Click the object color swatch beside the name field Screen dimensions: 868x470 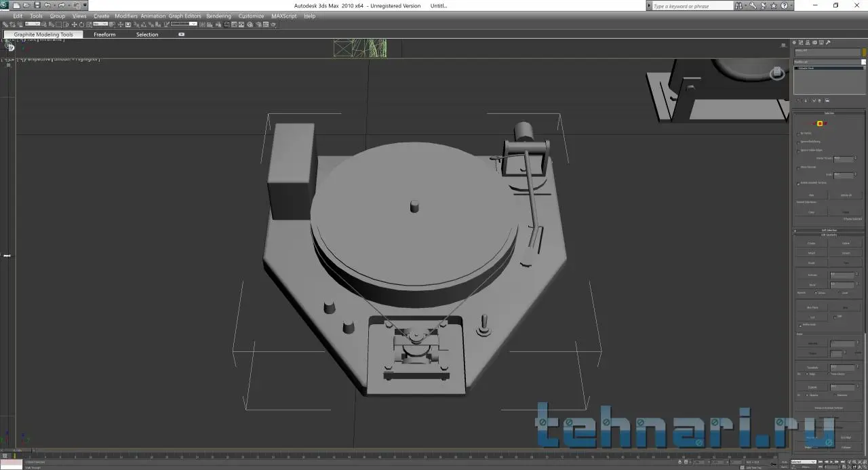(x=864, y=52)
